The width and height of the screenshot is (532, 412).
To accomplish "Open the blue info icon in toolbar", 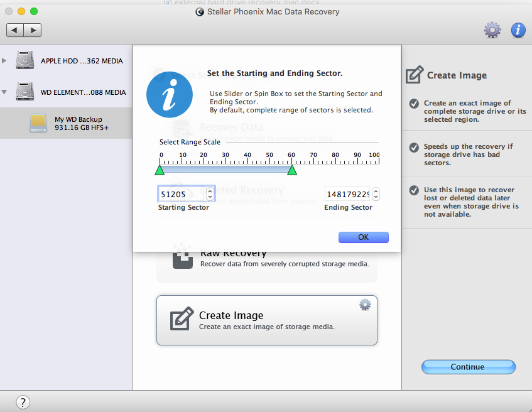I will [x=518, y=30].
